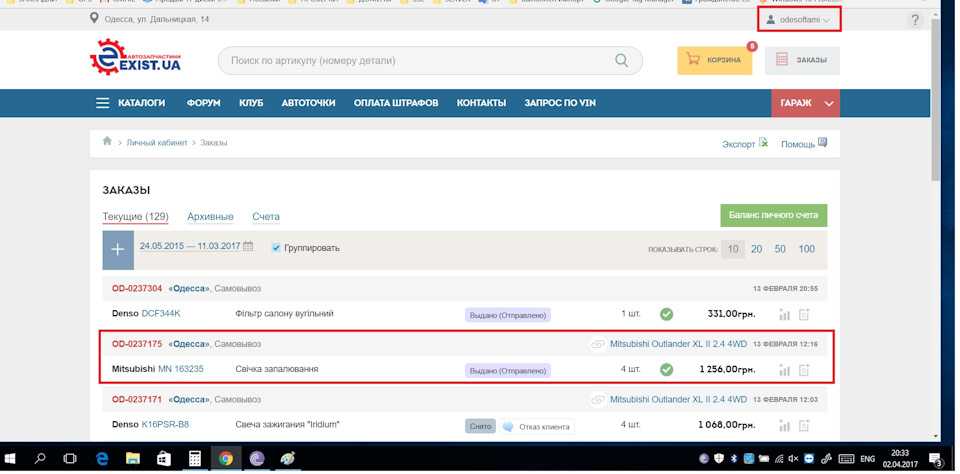Click document icon in Mitsubishi MN 163235 row

click(x=804, y=370)
